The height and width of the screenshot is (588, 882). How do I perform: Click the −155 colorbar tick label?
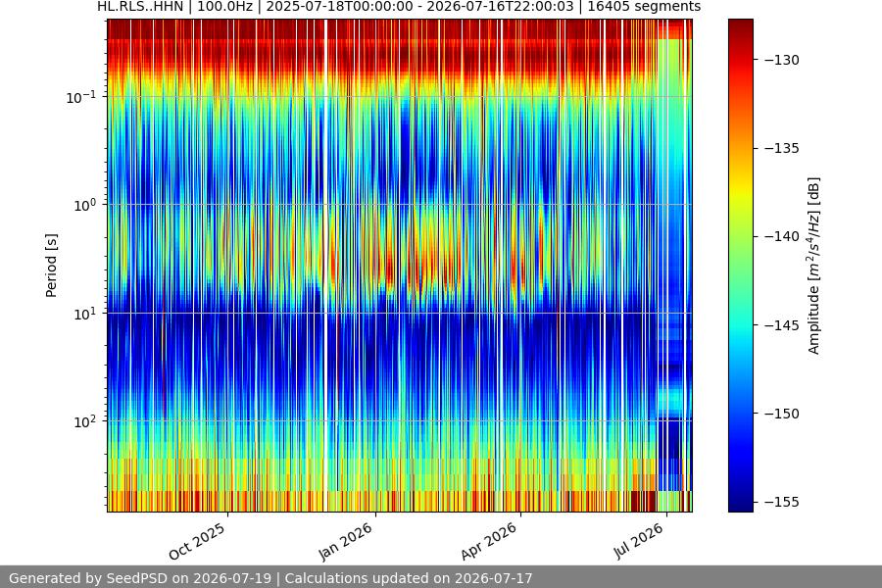(781, 502)
